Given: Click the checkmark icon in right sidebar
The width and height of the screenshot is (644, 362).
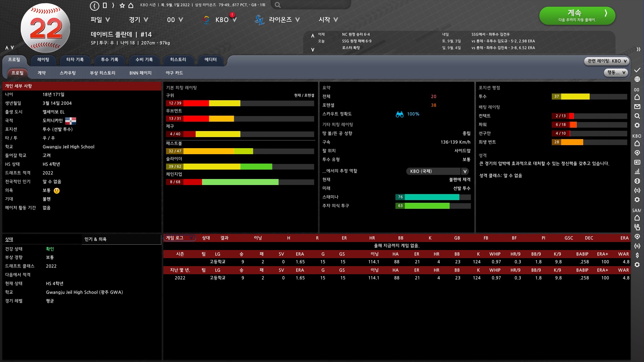Looking at the screenshot, I should click(x=637, y=70).
